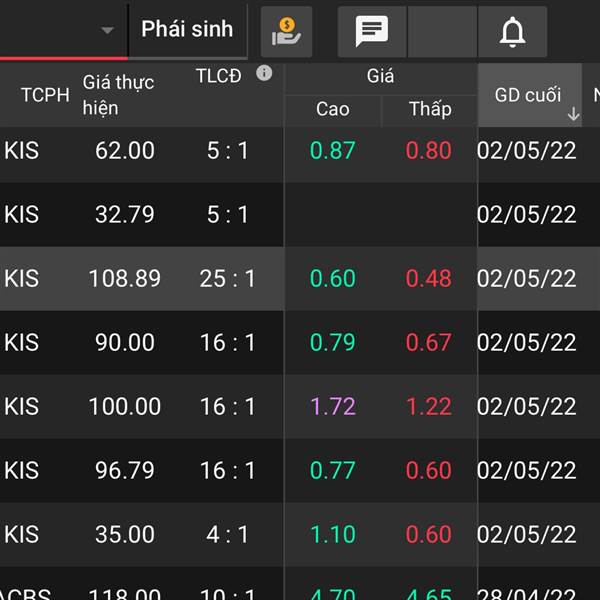Click the 25 : 1 conversion ratio cell
This screenshot has height=600, width=600.
click(227, 279)
